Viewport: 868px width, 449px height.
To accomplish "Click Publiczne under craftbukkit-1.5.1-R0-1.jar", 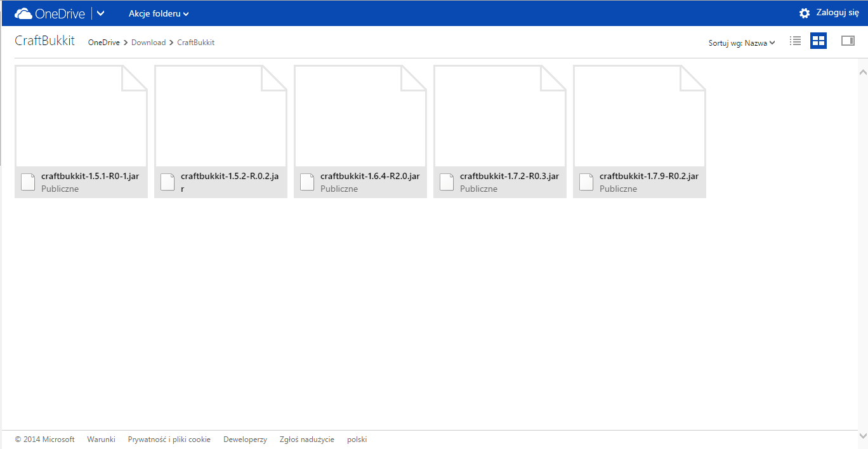I will 60,189.
